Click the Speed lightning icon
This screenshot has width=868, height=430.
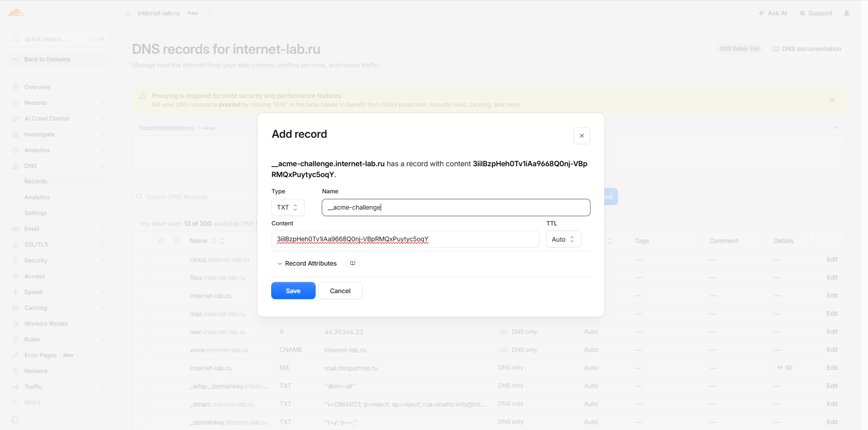click(15, 292)
